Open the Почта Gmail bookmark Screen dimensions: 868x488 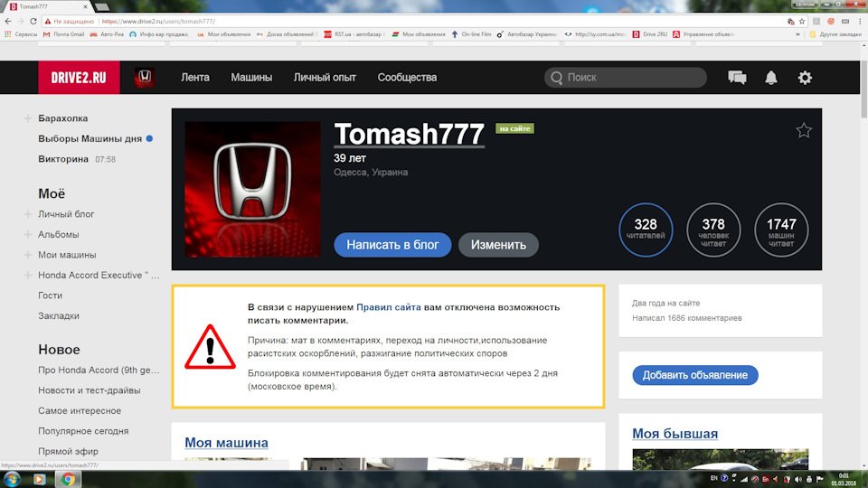pyautogui.click(x=63, y=34)
